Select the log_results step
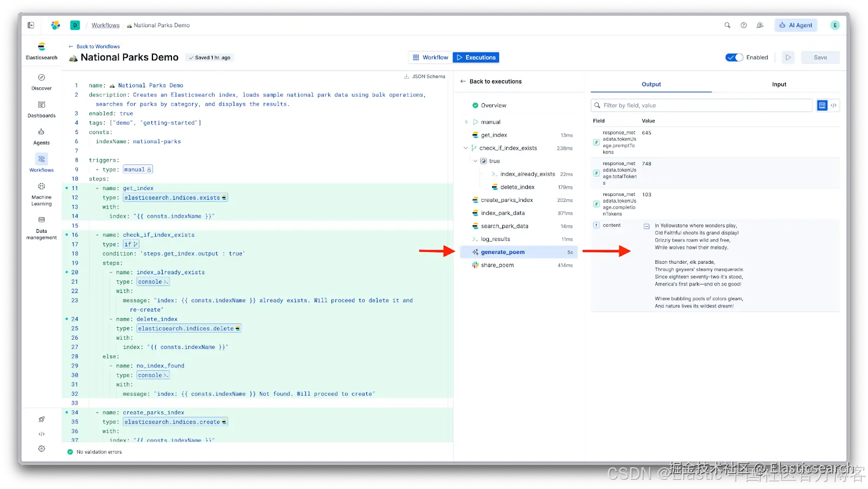 point(519,239)
